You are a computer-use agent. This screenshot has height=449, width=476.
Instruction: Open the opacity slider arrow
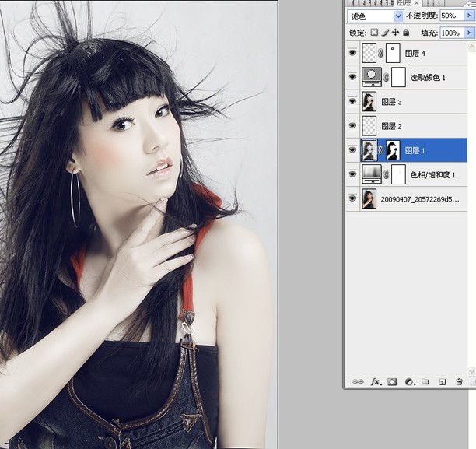[469, 16]
